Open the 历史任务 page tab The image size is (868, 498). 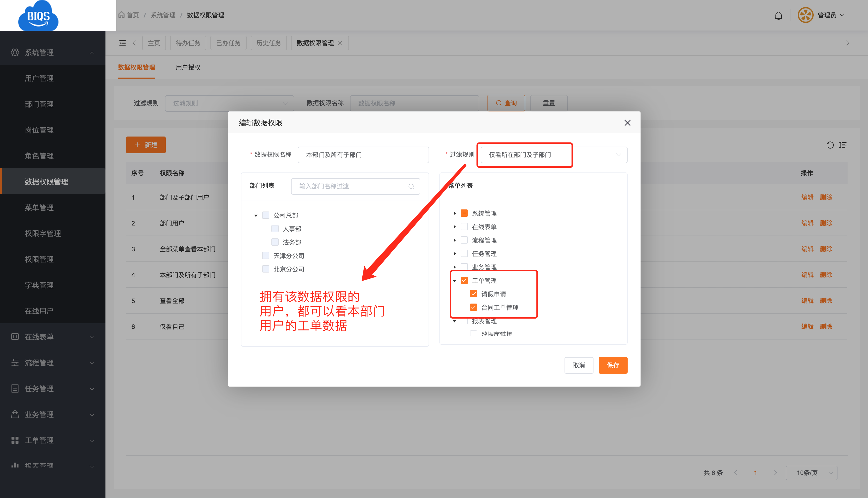pyautogui.click(x=268, y=43)
